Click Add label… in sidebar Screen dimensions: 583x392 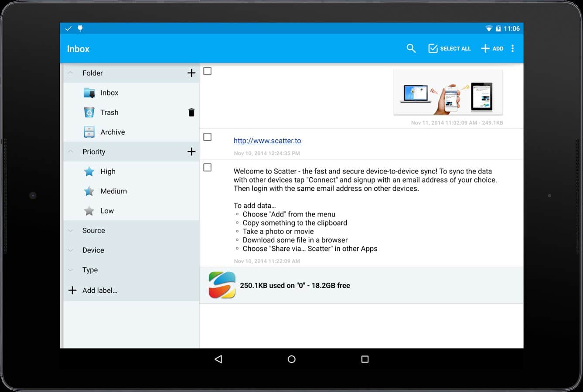[99, 290]
